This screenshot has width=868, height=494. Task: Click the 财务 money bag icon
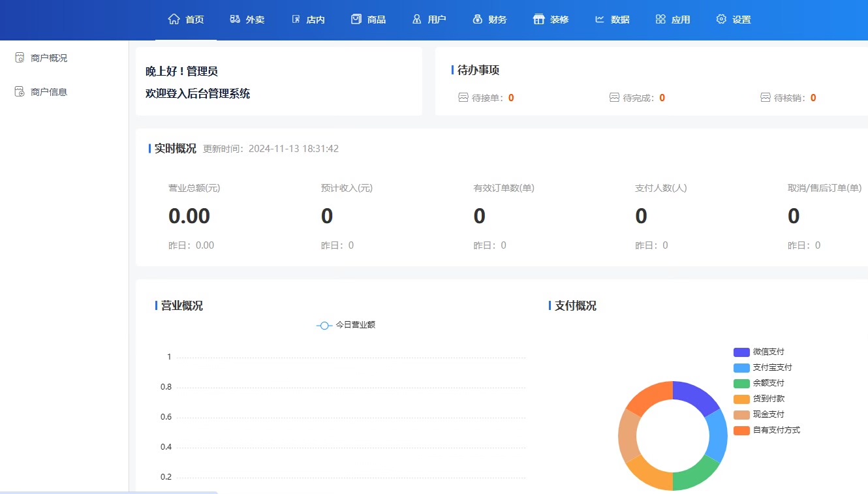point(477,20)
